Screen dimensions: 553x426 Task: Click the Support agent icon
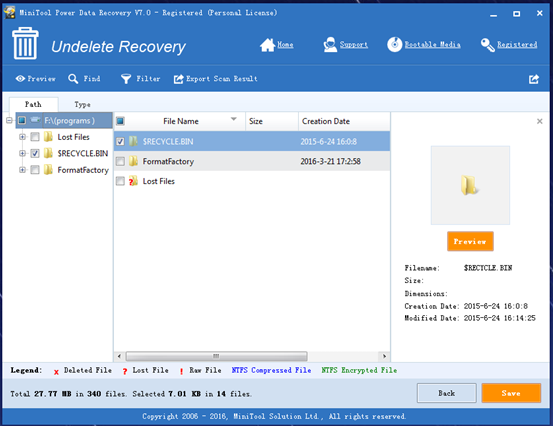click(330, 45)
